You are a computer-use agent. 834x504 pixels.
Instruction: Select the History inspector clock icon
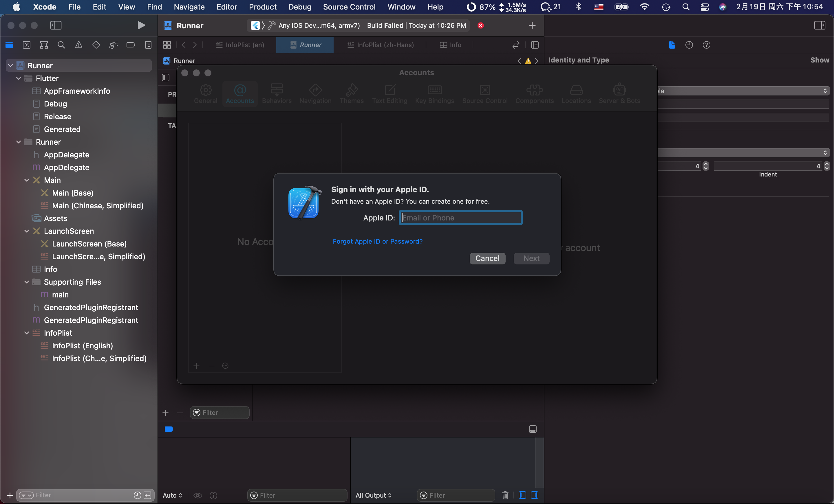pyautogui.click(x=689, y=45)
